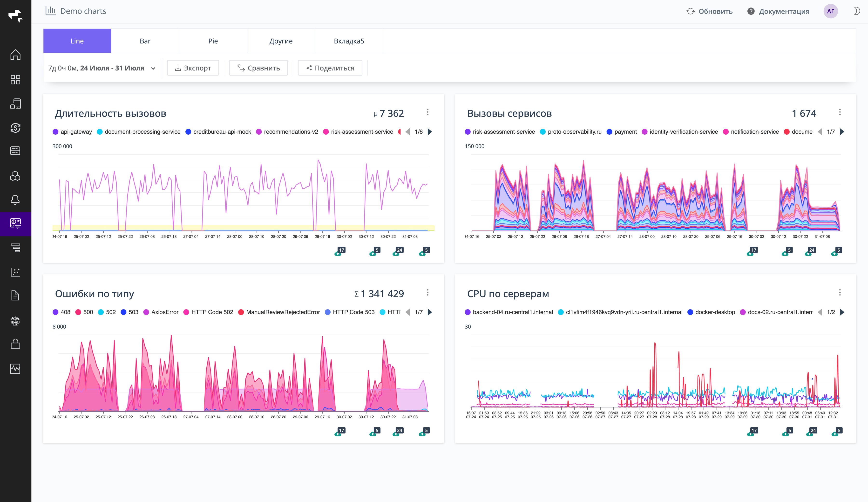Viewport: 868px width, 502px height.
Task: Open the pulse line chart sidebar icon
Action: click(x=15, y=369)
